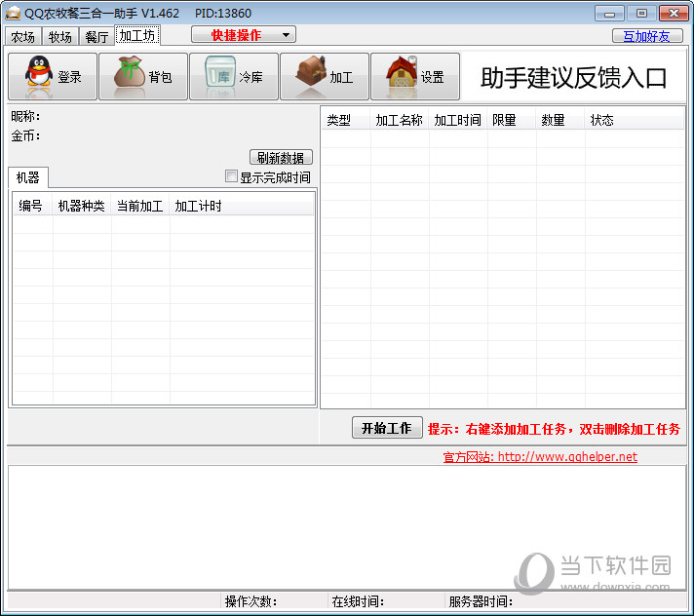694x616 pixels.
Task: Click the 加工计时 column header
Action: point(241,206)
